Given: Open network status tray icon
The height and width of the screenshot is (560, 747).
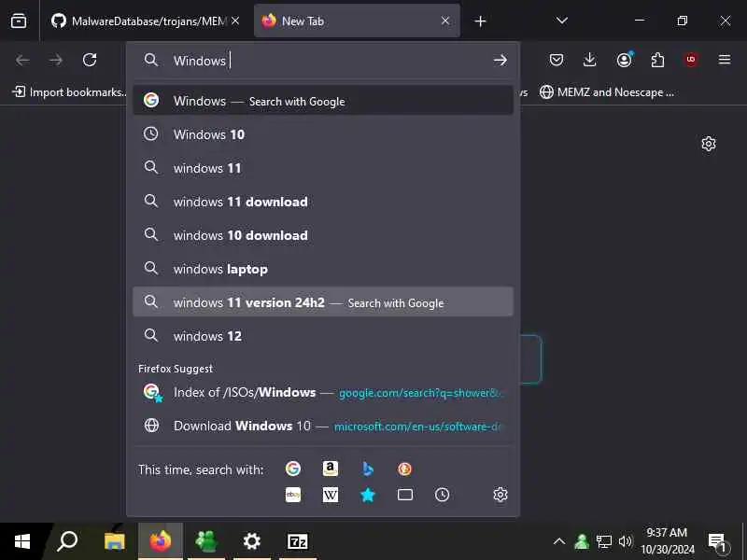Looking at the screenshot, I should tap(604, 541).
